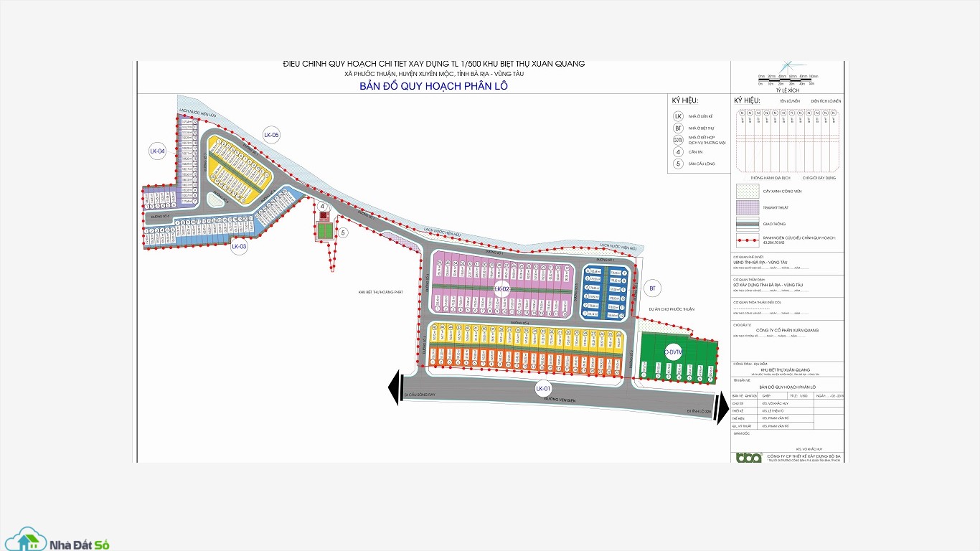Click 'ĐI CẦU SÔNG RAY' road label
Image resolution: width=980 pixels, height=551 pixels.
pyautogui.click(x=420, y=394)
